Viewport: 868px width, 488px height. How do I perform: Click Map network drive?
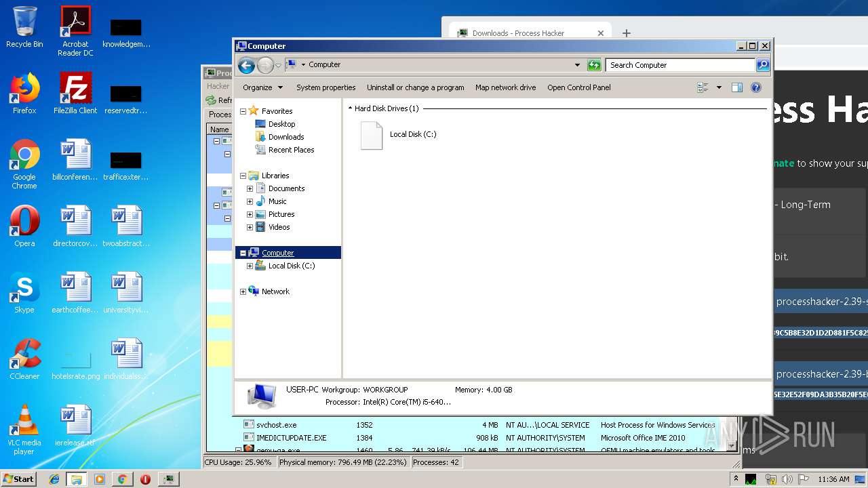click(505, 87)
